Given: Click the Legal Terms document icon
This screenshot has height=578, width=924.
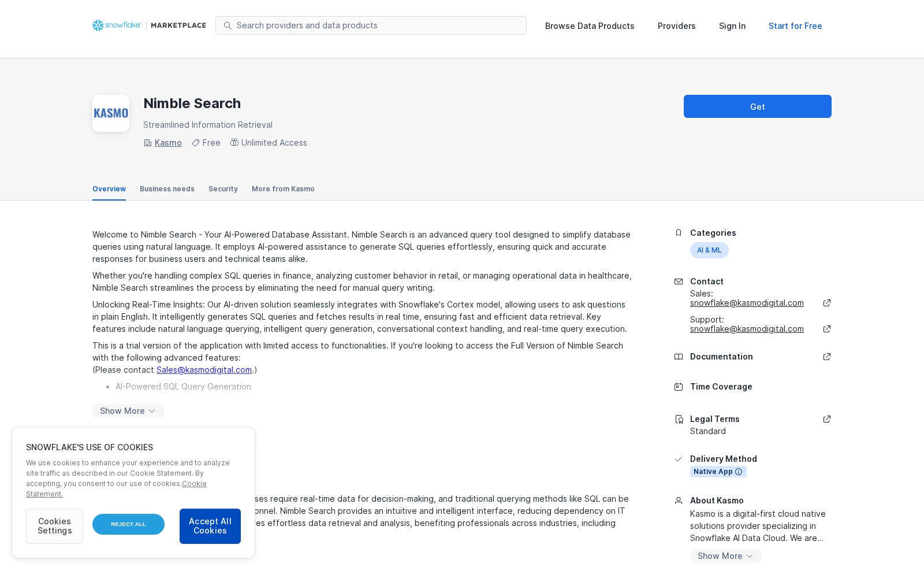Looking at the screenshot, I should pyautogui.click(x=679, y=419).
